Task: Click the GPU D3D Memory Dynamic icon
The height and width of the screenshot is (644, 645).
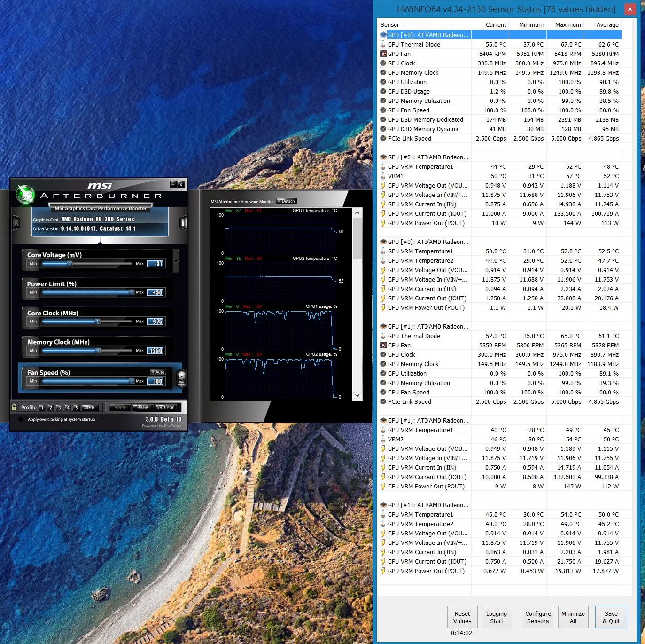Action: pos(383,129)
